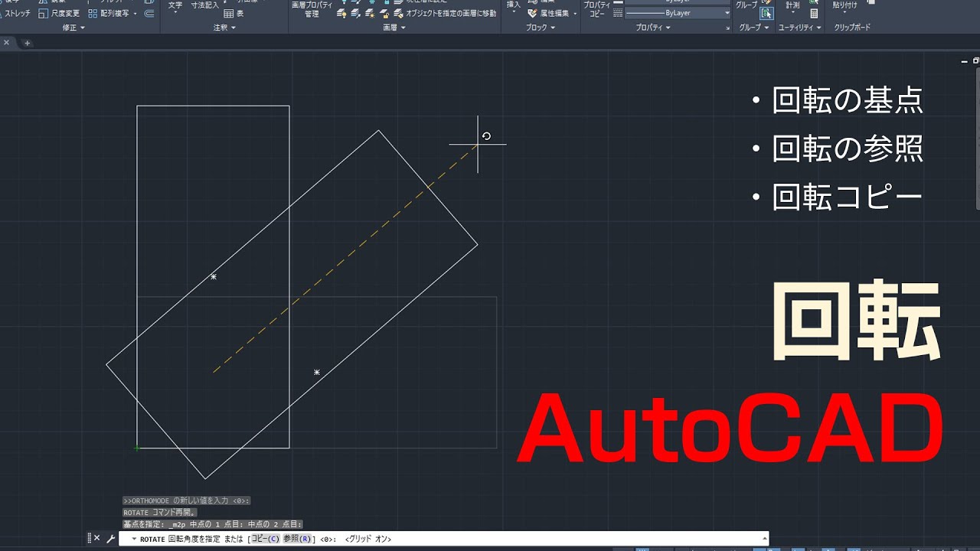980x551 pixels.
Task: Toggle group selection icon
Action: tap(766, 13)
